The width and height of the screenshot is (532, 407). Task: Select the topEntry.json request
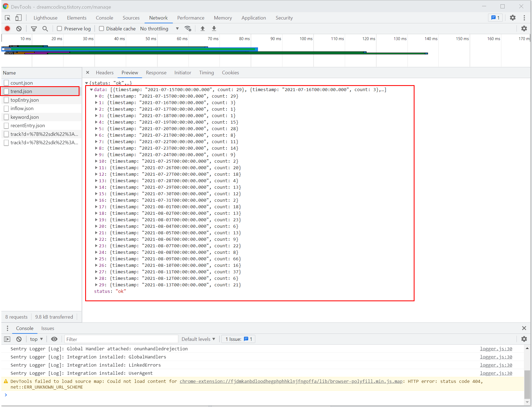(25, 100)
